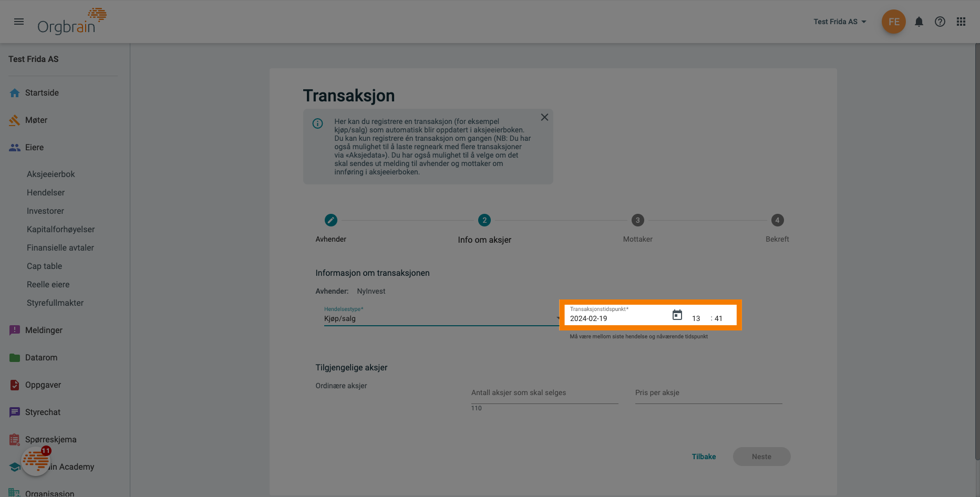Click the hour field showing 13
Viewport: 980px width, 497px height.
[x=696, y=318]
